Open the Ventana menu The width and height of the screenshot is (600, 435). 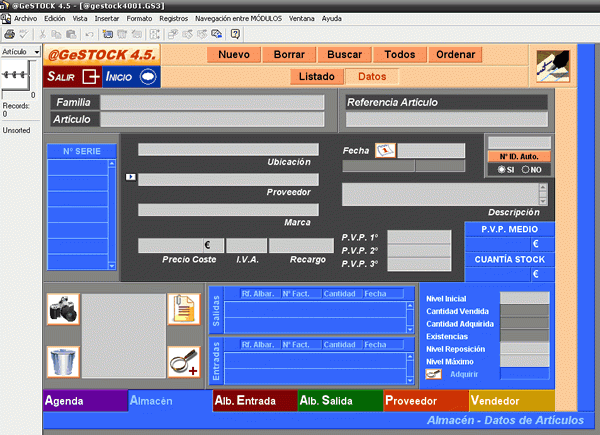coord(302,18)
